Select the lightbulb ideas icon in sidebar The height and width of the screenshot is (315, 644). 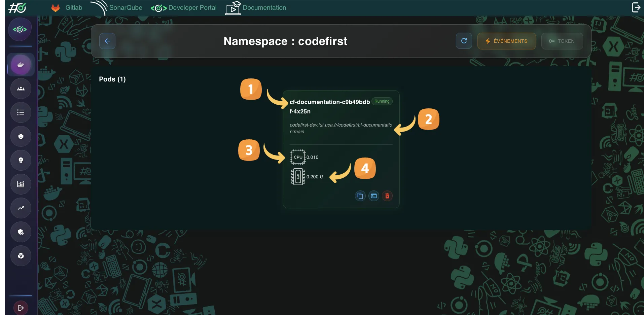[x=21, y=160]
